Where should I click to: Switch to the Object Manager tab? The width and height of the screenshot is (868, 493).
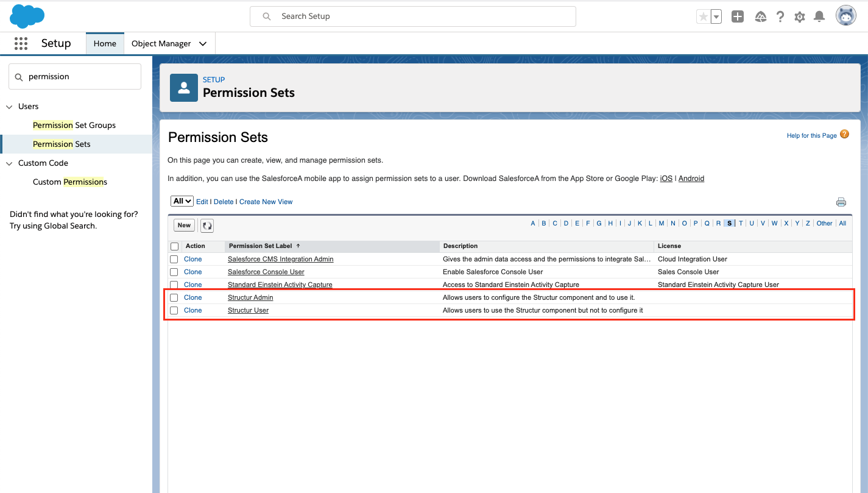(x=161, y=44)
